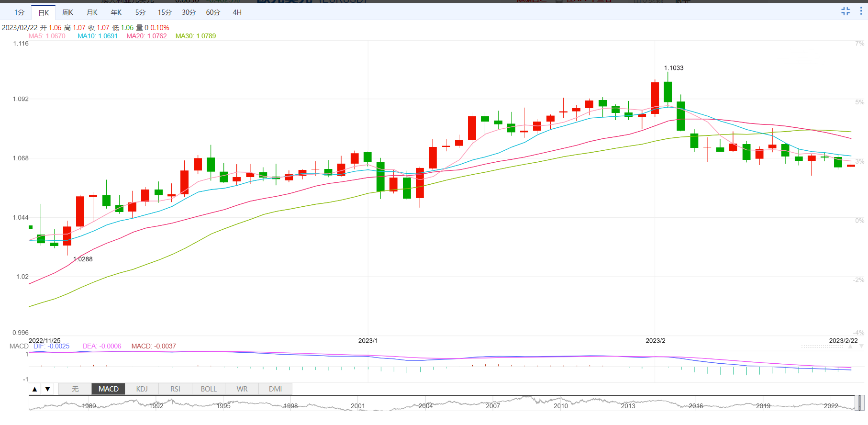Select the 年K yearly chart tab

(x=116, y=12)
